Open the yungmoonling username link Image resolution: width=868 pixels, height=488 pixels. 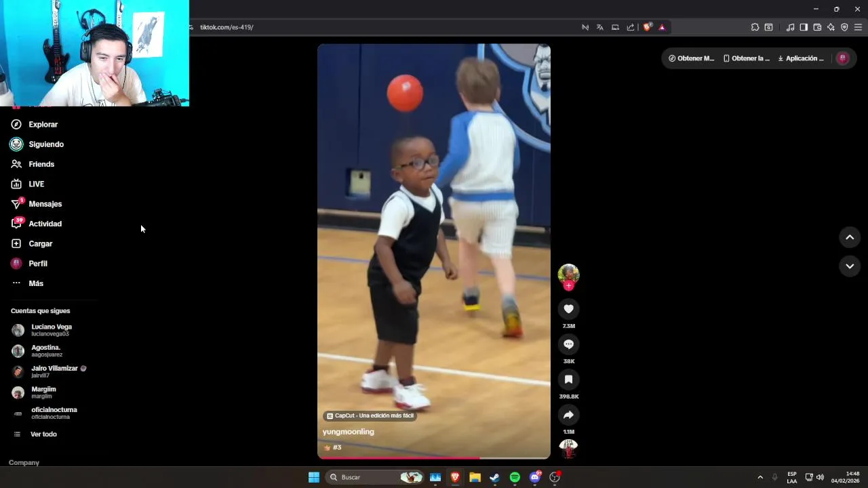[x=348, y=432]
